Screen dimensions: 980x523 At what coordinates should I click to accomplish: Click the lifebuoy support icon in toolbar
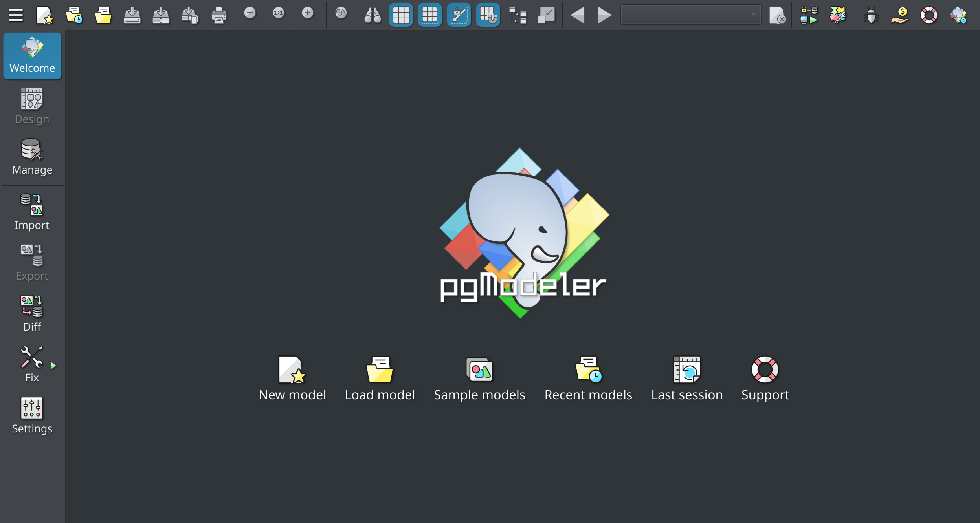929,15
